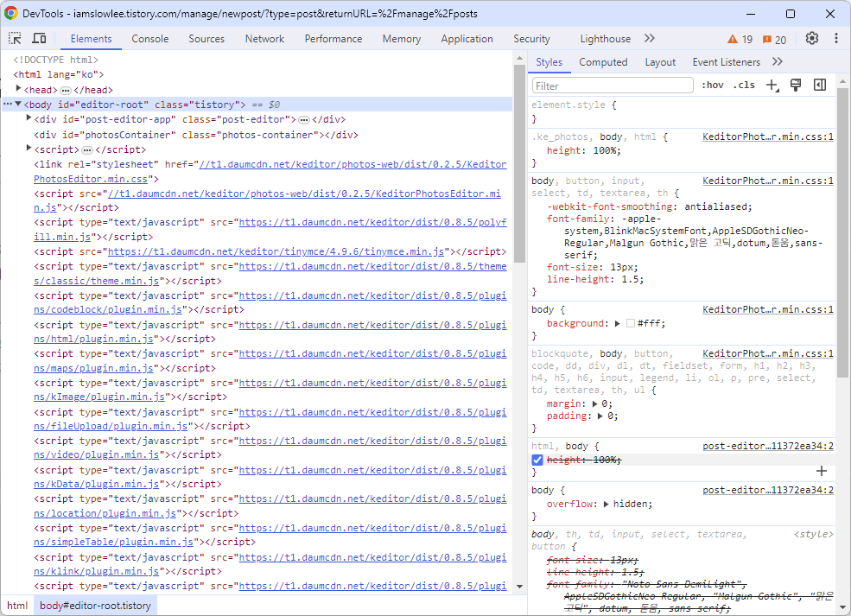Select the photosContainer div node
Viewport: 851px width, 616px height.
point(196,135)
